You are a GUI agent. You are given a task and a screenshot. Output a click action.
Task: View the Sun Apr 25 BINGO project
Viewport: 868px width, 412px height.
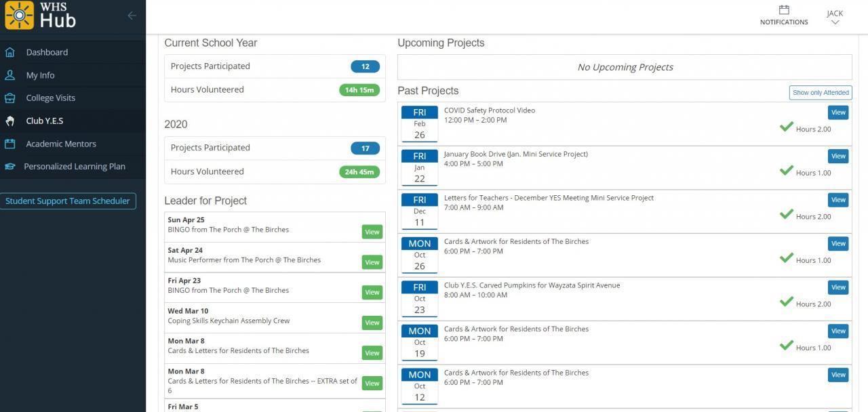coord(372,232)
